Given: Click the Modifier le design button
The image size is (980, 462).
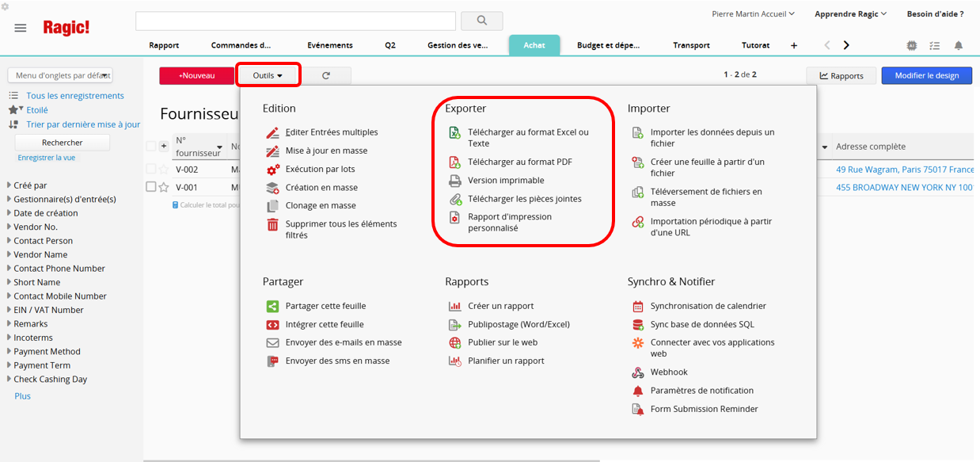Looking at the screenshot, I should pos(926,75).
